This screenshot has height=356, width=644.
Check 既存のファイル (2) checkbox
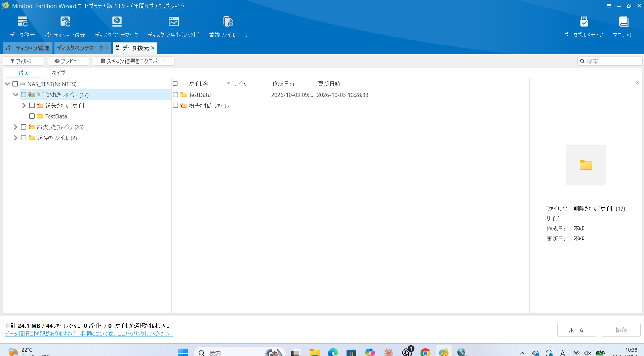point(24,138)
